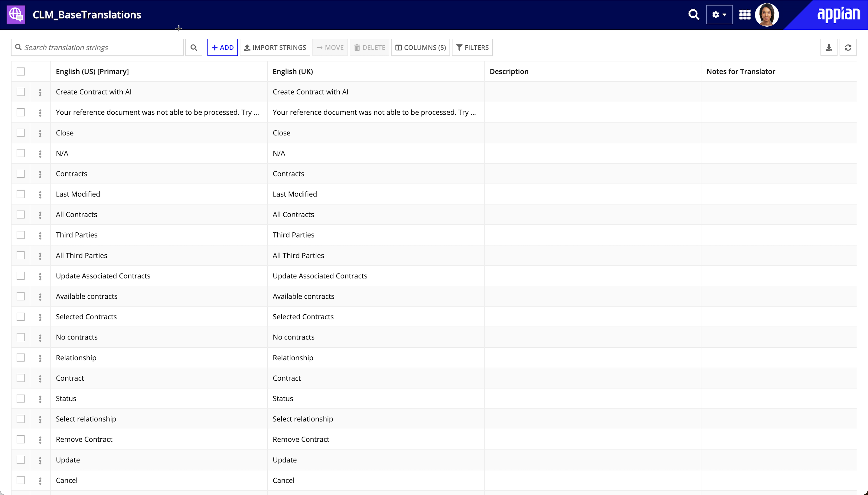This screenshot has height=495, width=868.
Task: Open options menu for Status row
Action: pos(40,399)
